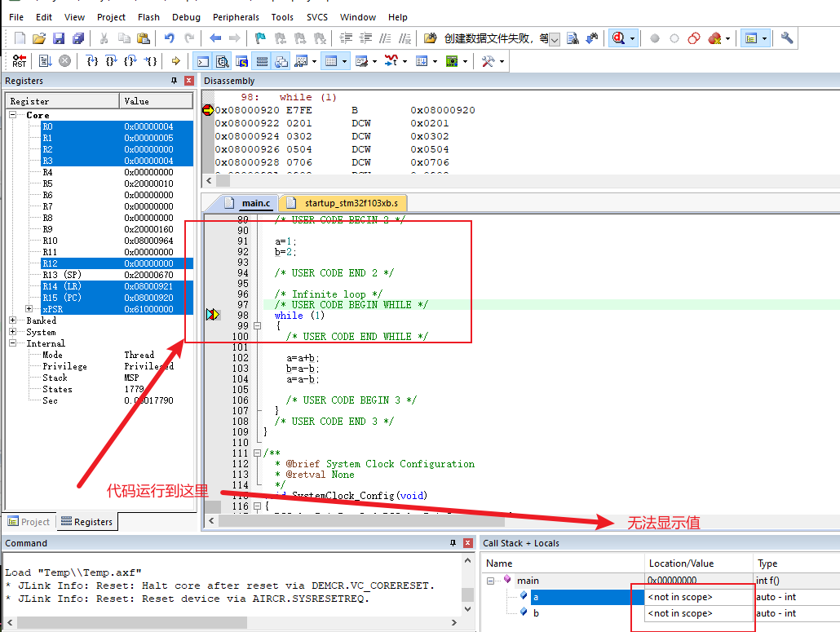This screenshot has height=632, width=840.
Task: Click the Comment selection icon
Action: point(385,38)
